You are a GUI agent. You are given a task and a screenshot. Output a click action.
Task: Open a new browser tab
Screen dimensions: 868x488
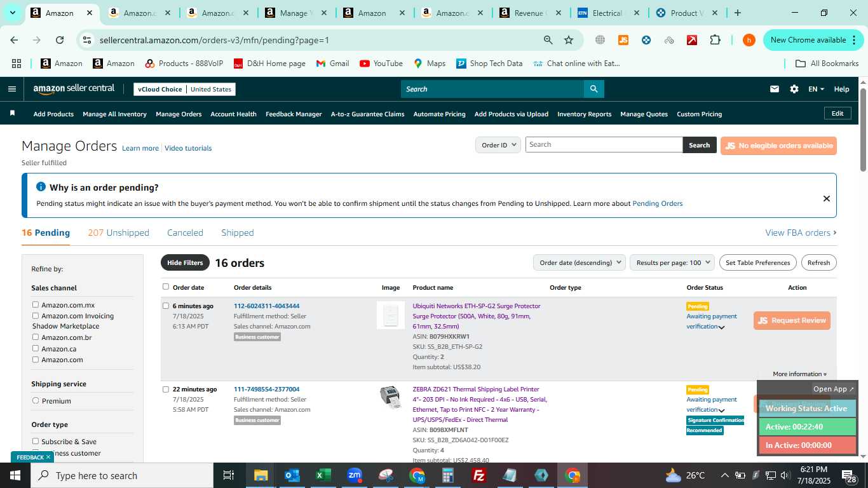tap(737, 13)
